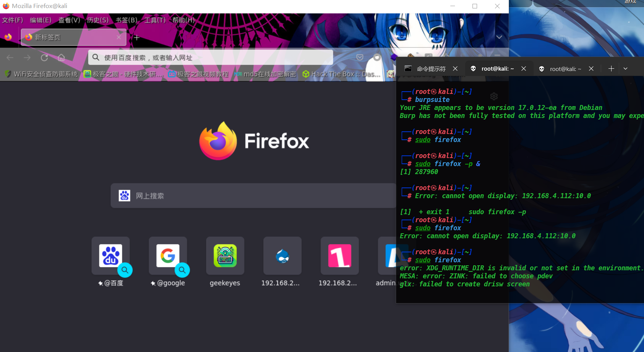This screenshot has height=352, width=644.
Task: Click the MESA: error: ZINK line
Action: pos(476,276)
